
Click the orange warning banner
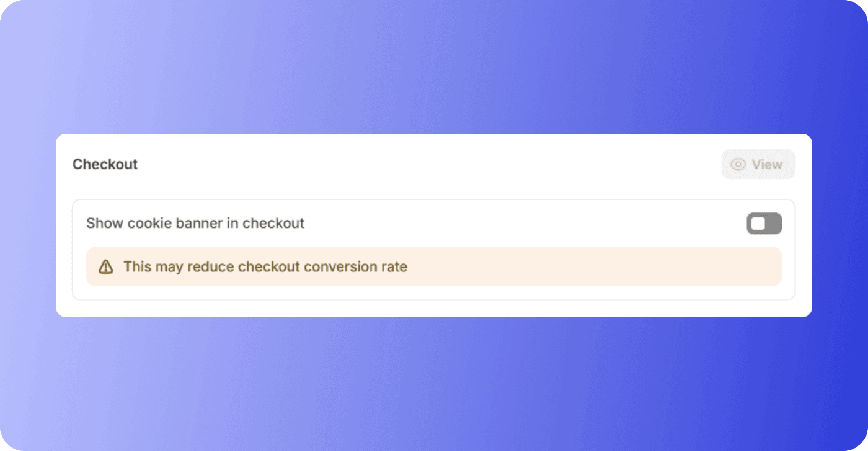(x=434, y=266)
